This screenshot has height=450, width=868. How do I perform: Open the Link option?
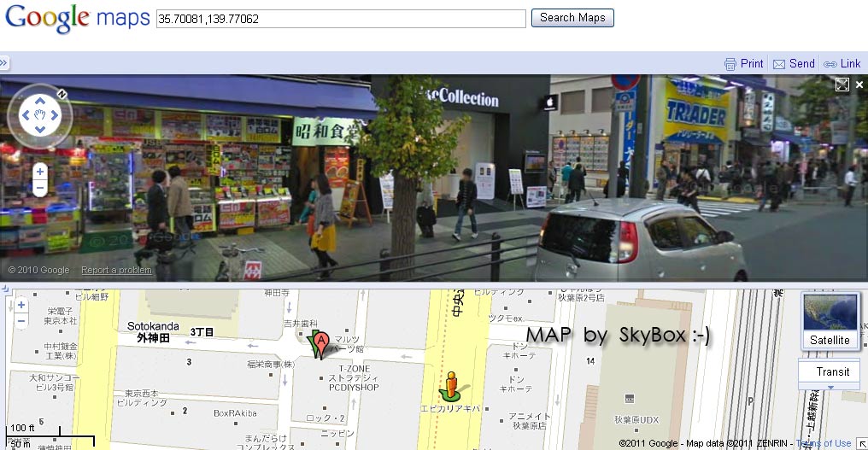(850, 64)
